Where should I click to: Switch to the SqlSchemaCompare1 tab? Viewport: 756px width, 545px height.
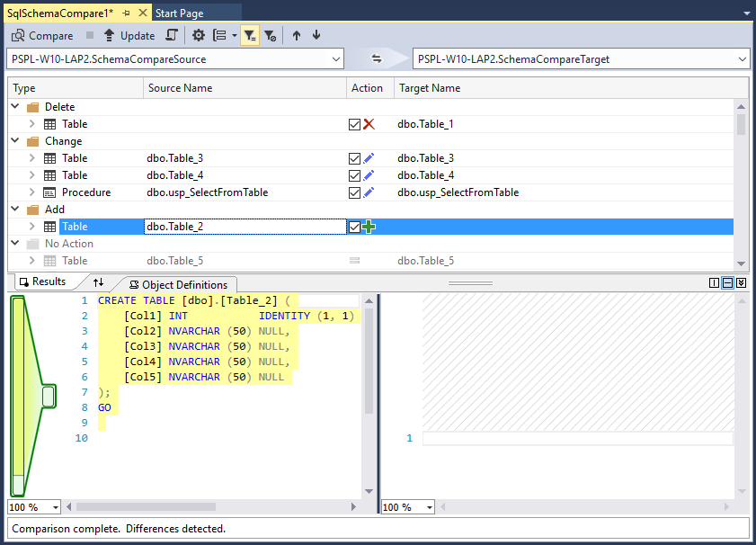[x=60, y=13]
